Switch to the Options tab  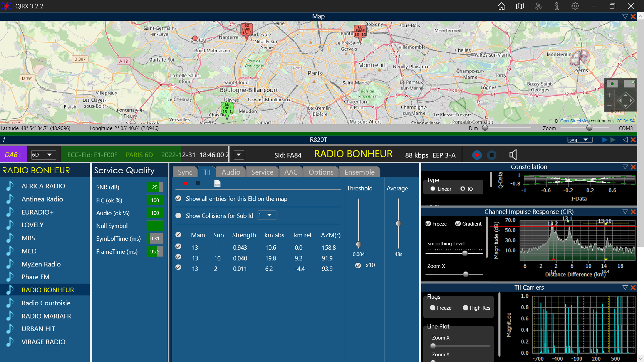[x=321, y=172]
